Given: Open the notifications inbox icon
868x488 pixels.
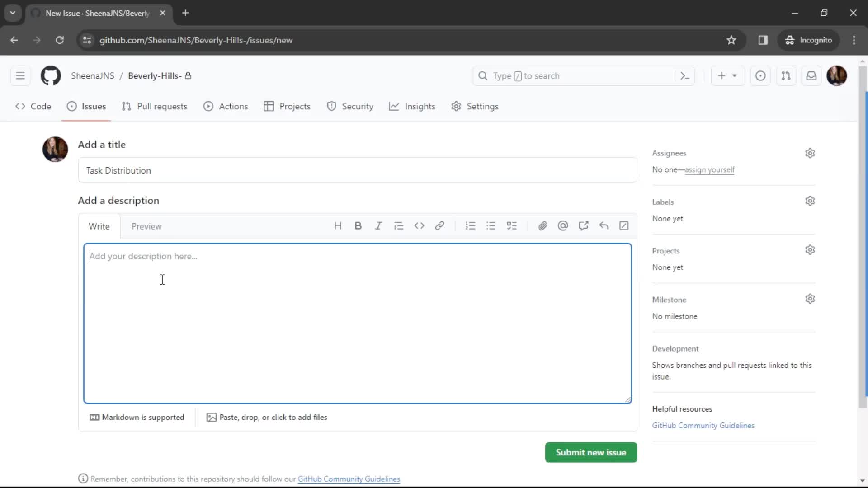Looking at the screenshot, I should (x=811, y=76).
